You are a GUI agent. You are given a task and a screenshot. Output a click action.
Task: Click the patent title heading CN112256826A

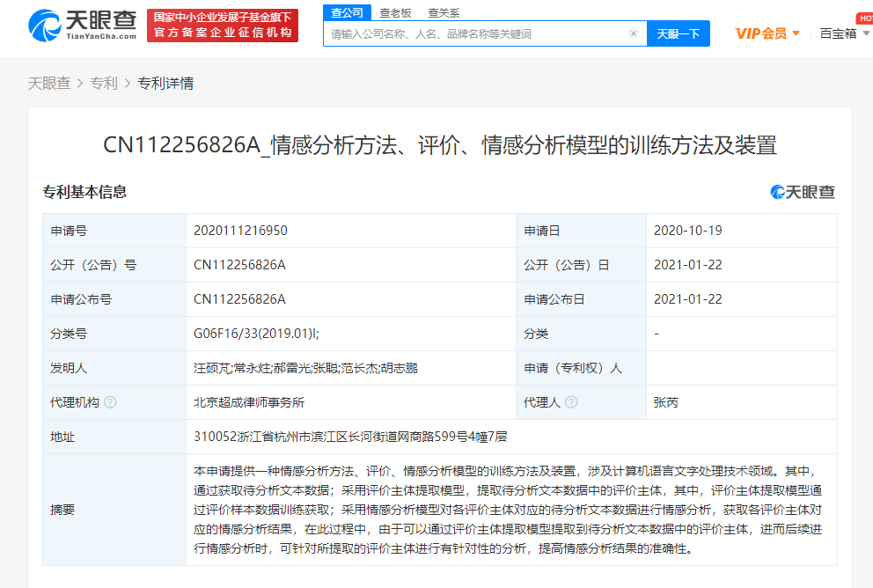tap(440, 145)
